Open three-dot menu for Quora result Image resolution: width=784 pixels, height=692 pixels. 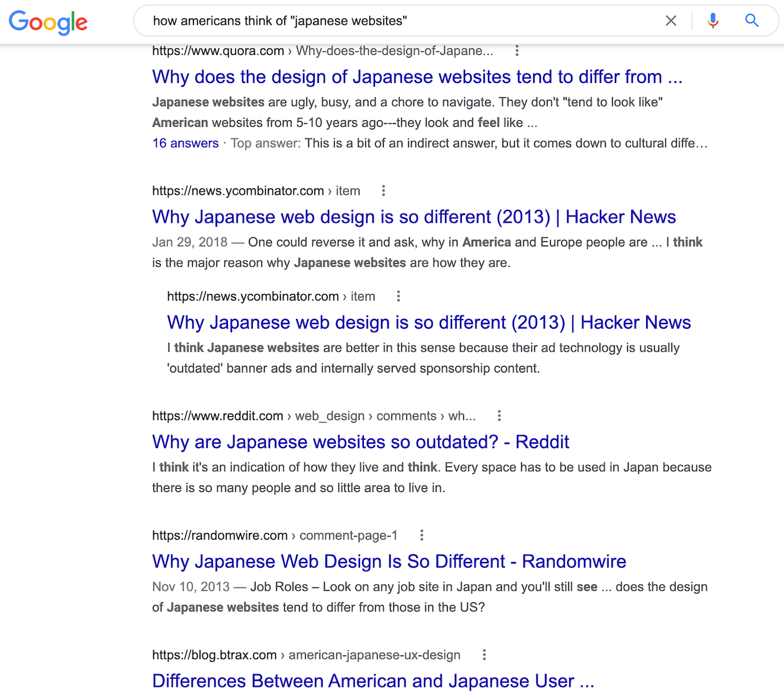[x=517, y=50]
